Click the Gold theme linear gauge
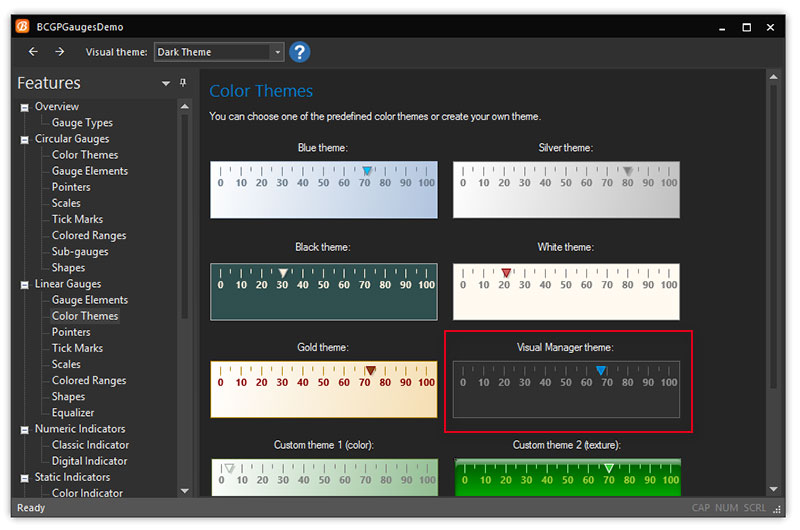Viewport: 800px width, 530px height. [323, 389]
